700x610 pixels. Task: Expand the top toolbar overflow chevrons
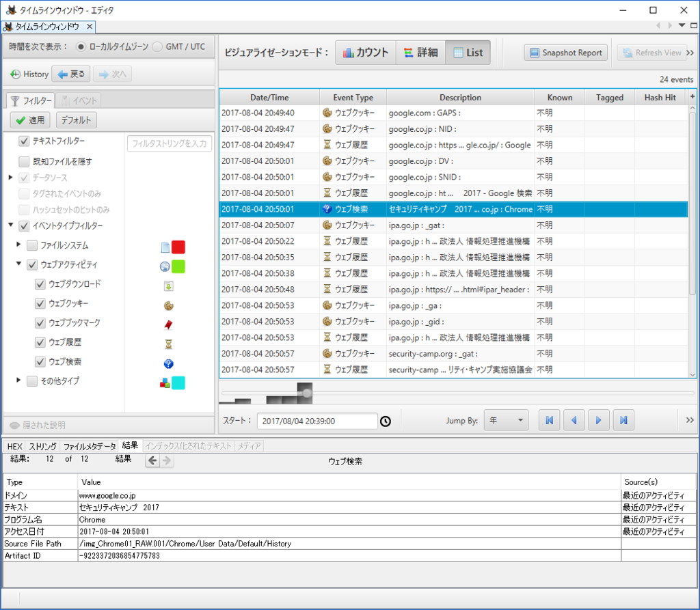click(x=690, y=53)
